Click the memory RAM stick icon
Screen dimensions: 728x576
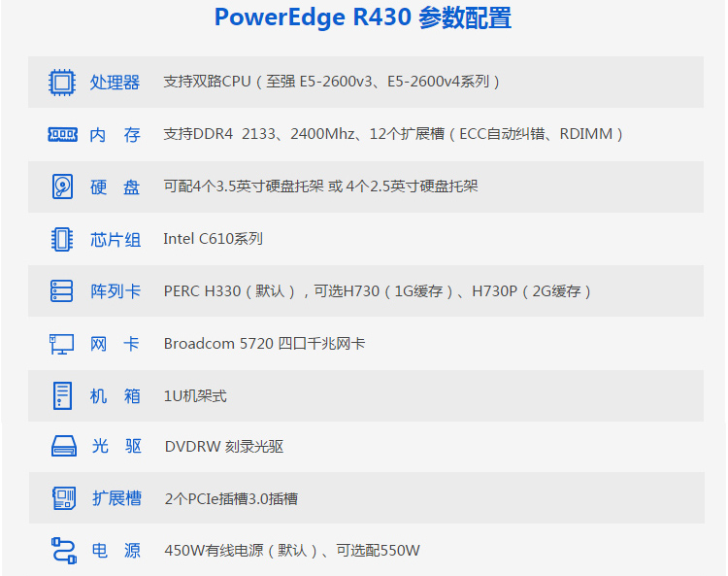tap(62, 135)
